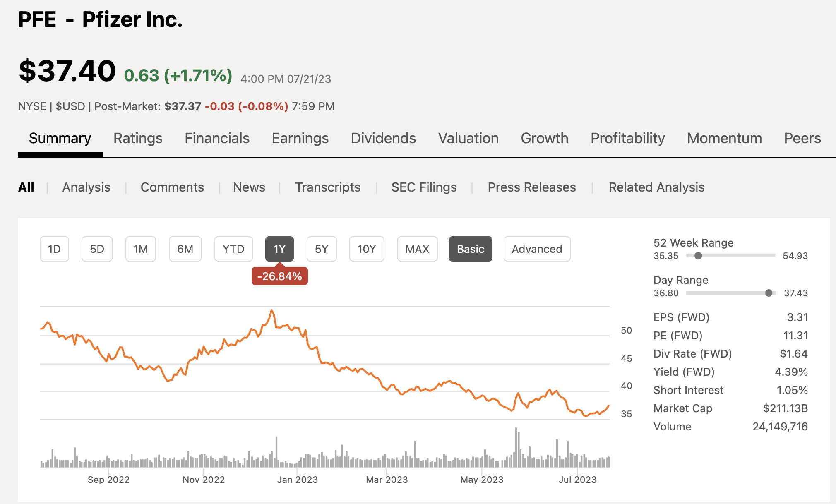Click the tallest volume bar in chart
The width and height of the screenshot is (836, 504).
pos(516,447)
